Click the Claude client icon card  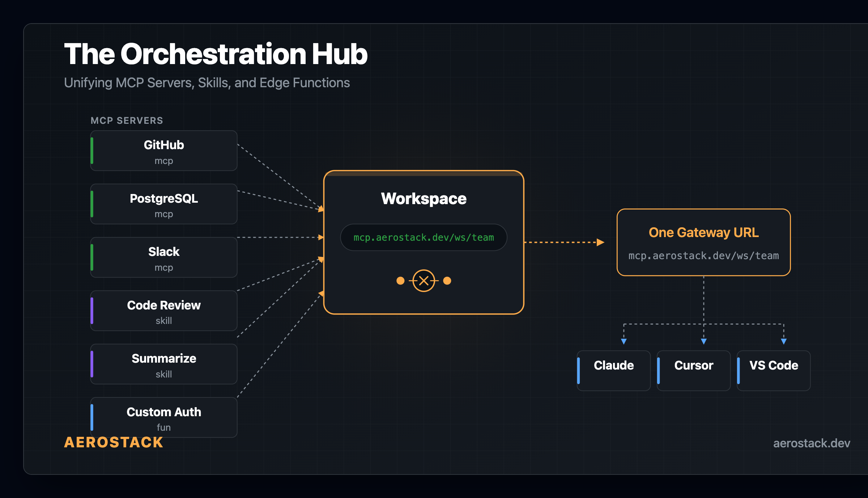pyautogui.click(x=613, y=370)
